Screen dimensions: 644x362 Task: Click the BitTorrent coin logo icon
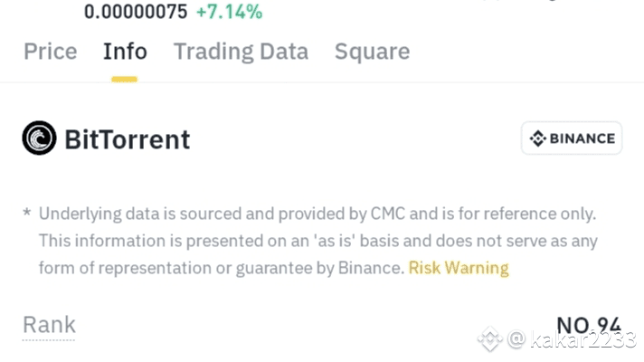point(39,138)
